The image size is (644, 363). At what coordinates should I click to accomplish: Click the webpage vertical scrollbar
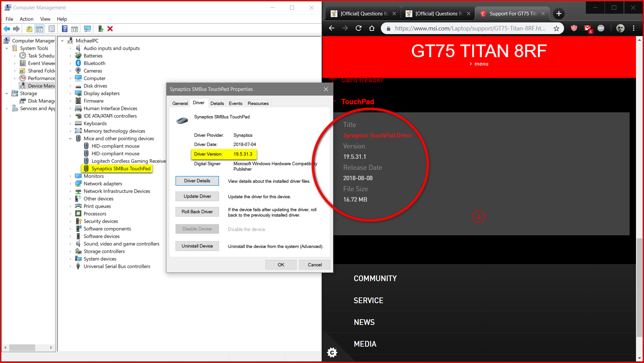tap(639, 287)
